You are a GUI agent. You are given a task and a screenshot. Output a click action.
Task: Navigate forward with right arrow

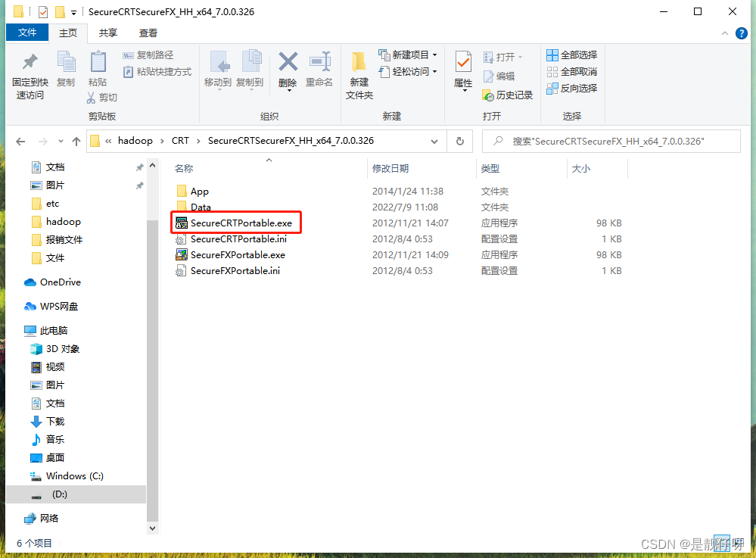(x=43, y=142)
